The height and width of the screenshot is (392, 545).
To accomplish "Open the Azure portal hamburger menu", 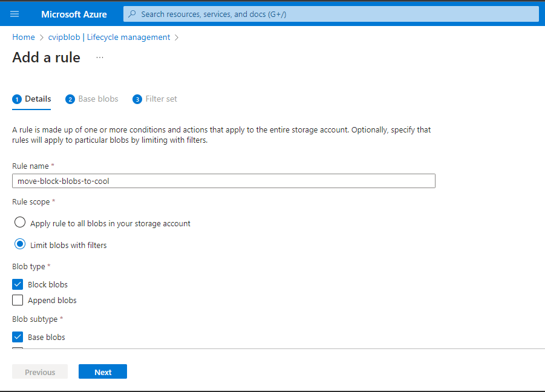I will (x=15, y=14).
